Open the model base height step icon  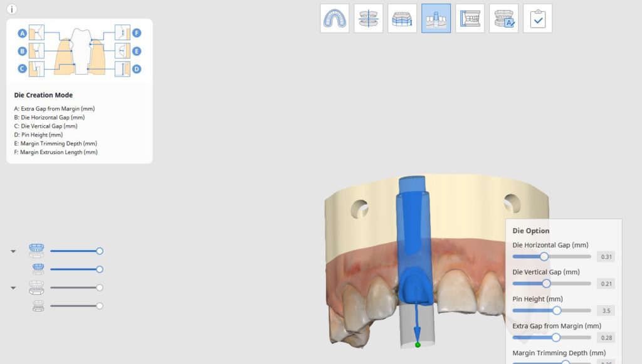402,18
